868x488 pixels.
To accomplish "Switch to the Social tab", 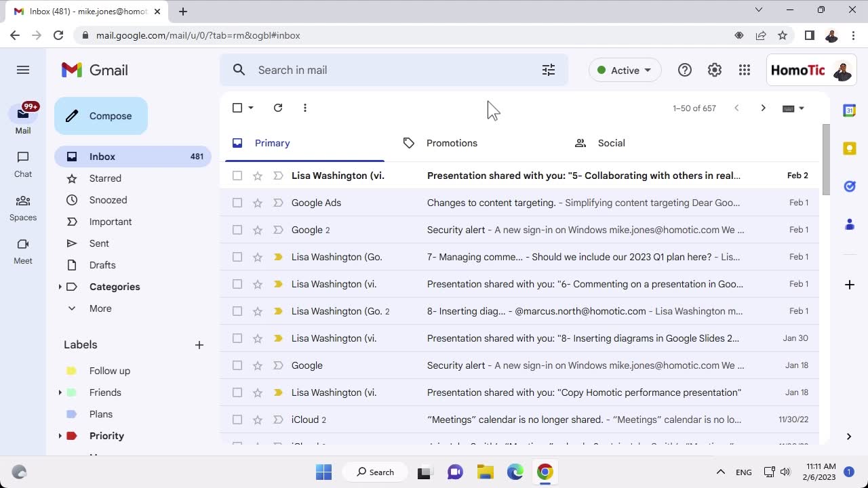I will coord(611,143).
